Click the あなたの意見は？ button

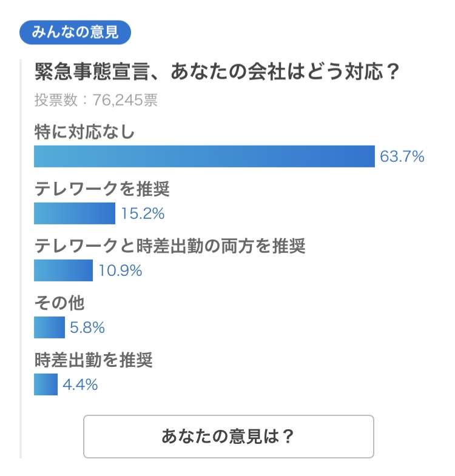pos(229,436)
